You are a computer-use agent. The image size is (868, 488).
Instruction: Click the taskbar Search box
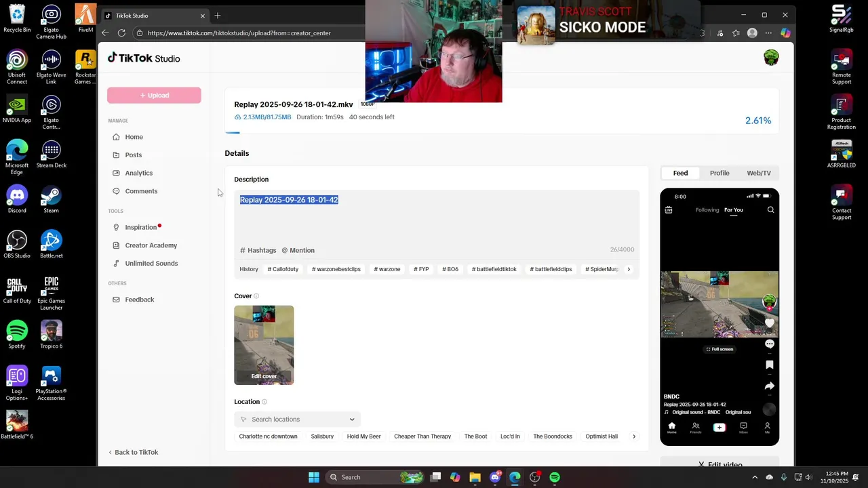[374, 477]
